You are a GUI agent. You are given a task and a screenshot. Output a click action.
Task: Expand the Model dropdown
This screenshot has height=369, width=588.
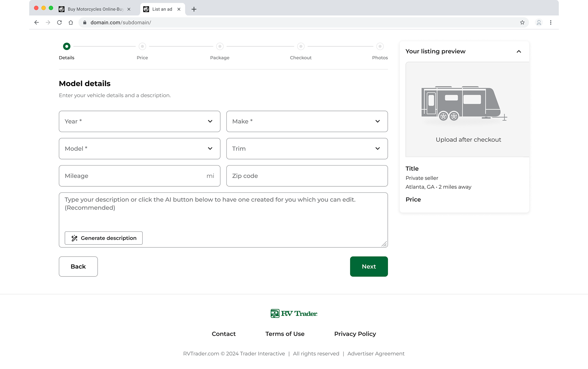click(139, 149)
